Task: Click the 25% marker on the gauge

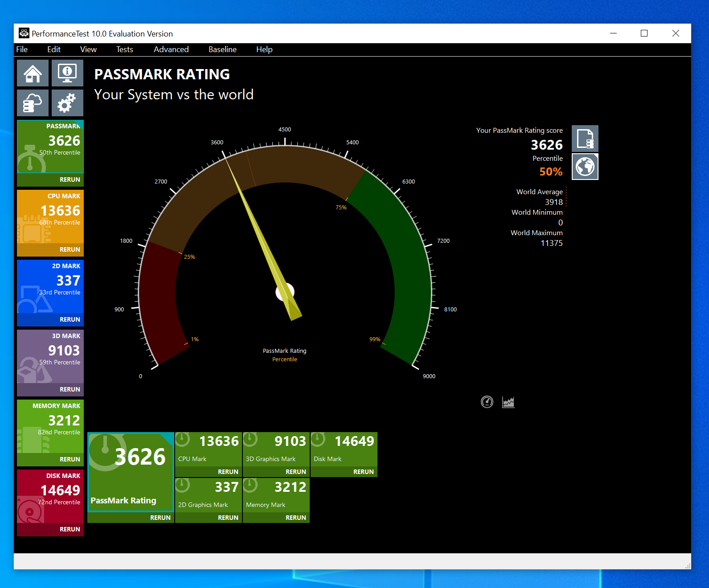Action: pyautogui.click(x=189, y=257)
